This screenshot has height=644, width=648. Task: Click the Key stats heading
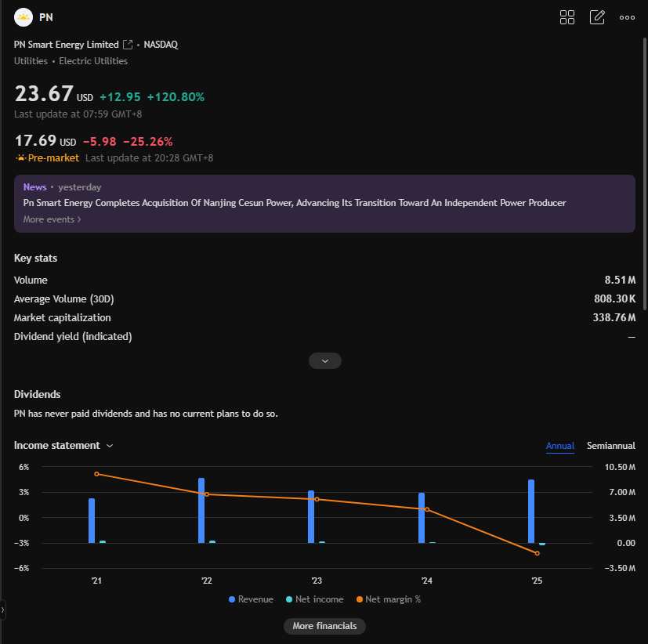35,259
